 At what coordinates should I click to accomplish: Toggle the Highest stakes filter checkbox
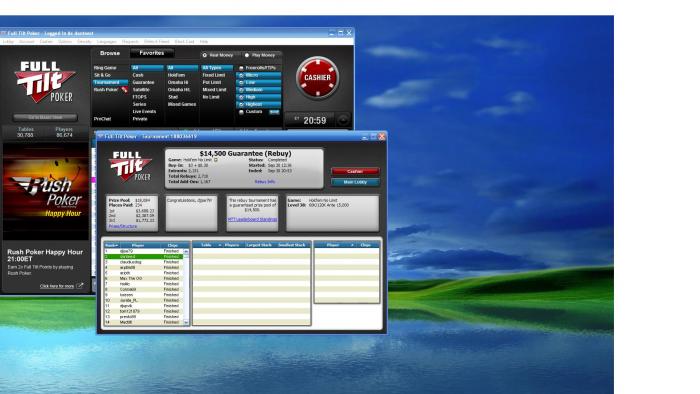click(241, 104)
